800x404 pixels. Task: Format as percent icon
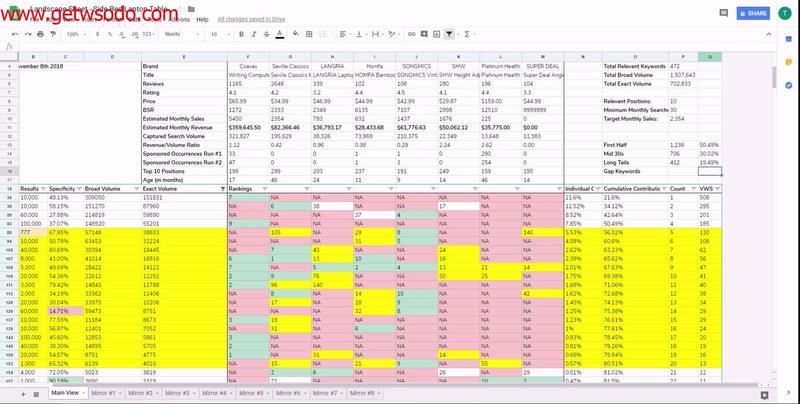(110, 34)
